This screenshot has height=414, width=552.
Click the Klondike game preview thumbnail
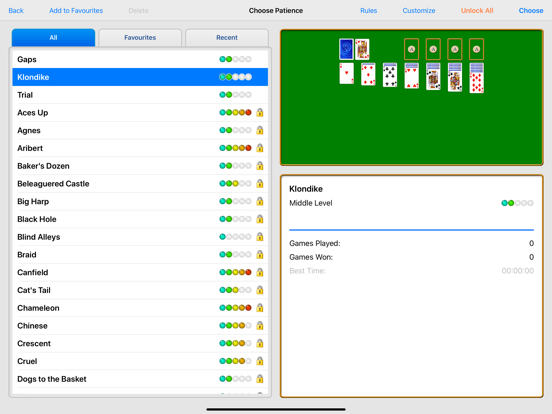(x=412, y=98)
